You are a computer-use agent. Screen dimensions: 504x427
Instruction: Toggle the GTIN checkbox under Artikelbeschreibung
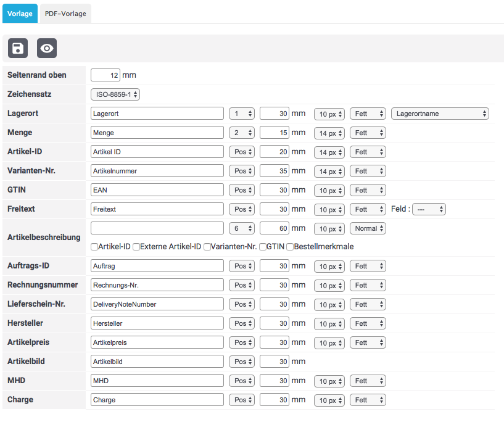coord(263,247)
